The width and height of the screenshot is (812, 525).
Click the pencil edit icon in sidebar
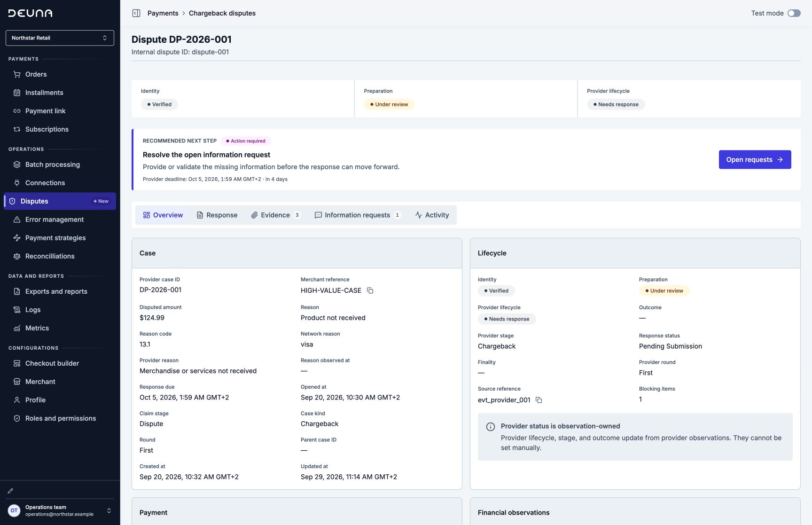coord(10,491)
